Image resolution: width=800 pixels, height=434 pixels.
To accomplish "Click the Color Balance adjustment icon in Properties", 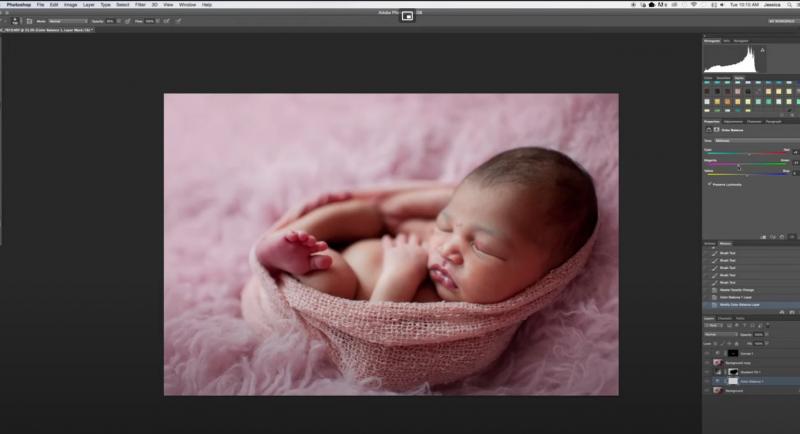I will point(709,130).
